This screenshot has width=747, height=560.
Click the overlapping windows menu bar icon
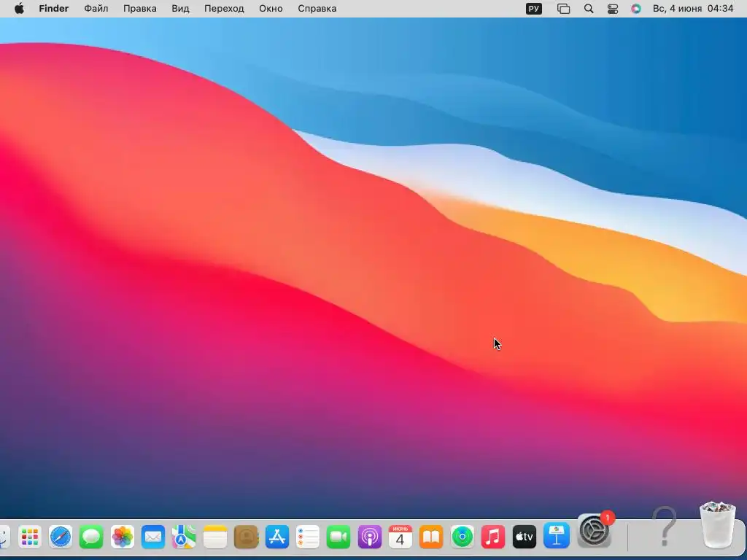tap(564, 9)
